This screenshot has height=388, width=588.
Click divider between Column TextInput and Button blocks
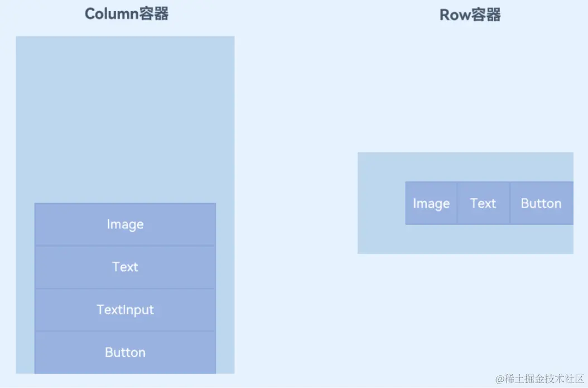pos(126,331)
